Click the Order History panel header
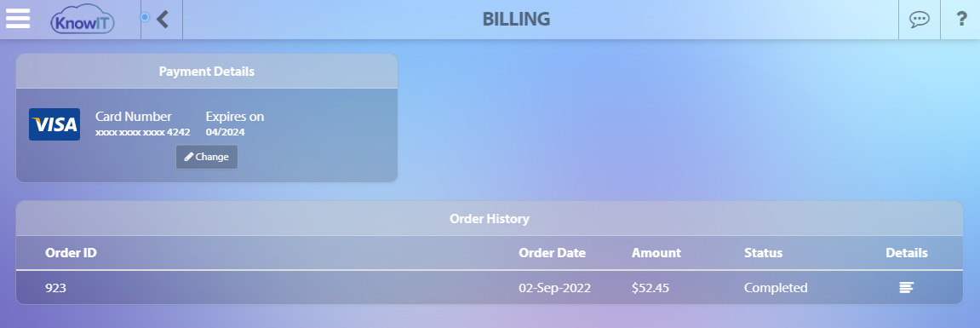The width and height of the screenshot is (980, 328). point(490,218)
